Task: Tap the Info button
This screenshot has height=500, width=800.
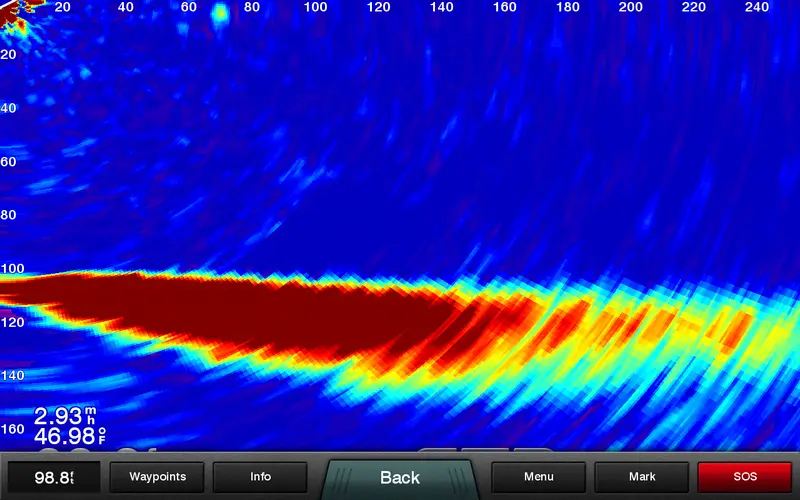Action: (260, 477)
